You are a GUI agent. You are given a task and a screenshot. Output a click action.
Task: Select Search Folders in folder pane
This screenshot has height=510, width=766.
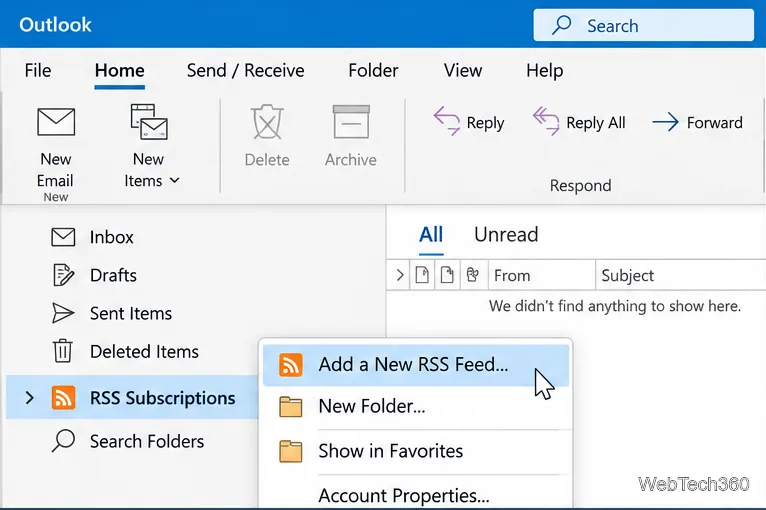tap(147, 441)
